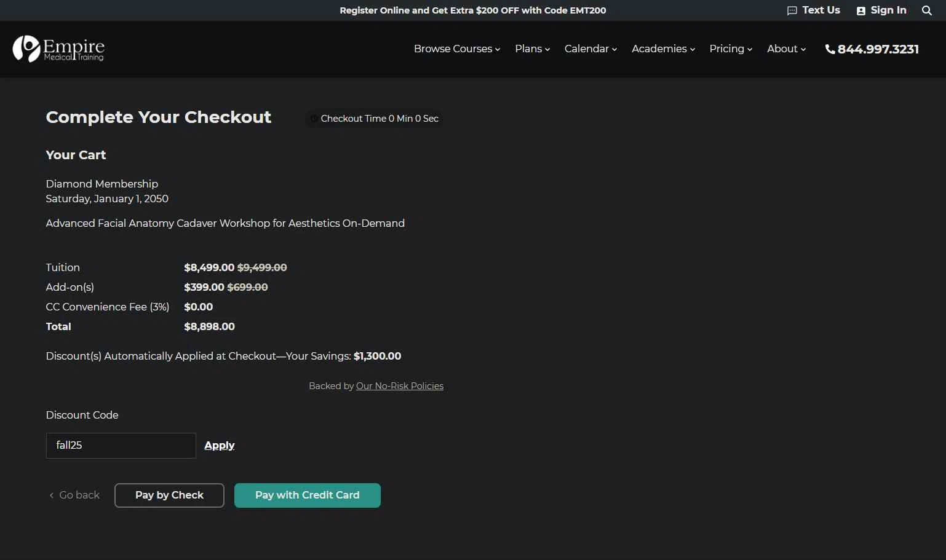Select the Diamond Membership cart item

pyautogui.click(x=102, y=184)
